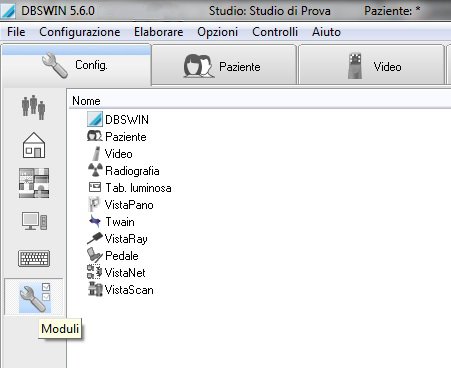Open the computer workstation sidebar icon
451x368 pixels.
[34, 221]
